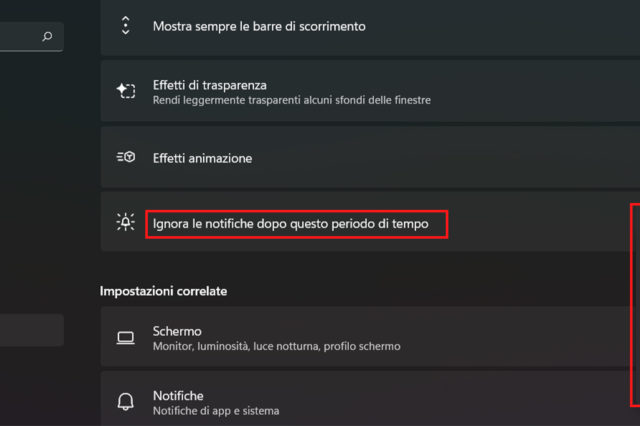
Task: Click the glowing bell notification timeout icon
Action: coord(126,222)
